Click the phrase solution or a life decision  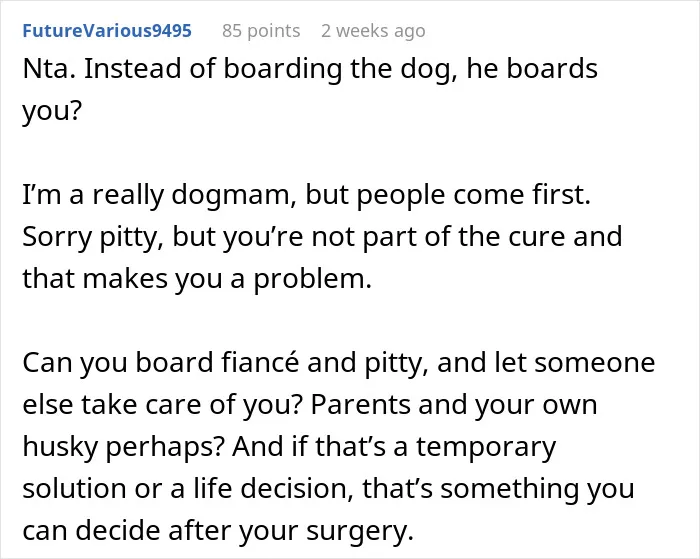point(184,488)
